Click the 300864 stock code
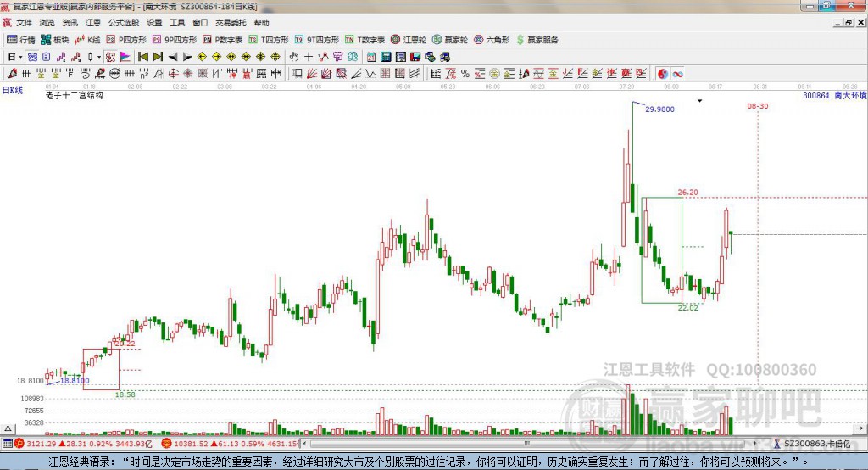 [x=816, y=95]
